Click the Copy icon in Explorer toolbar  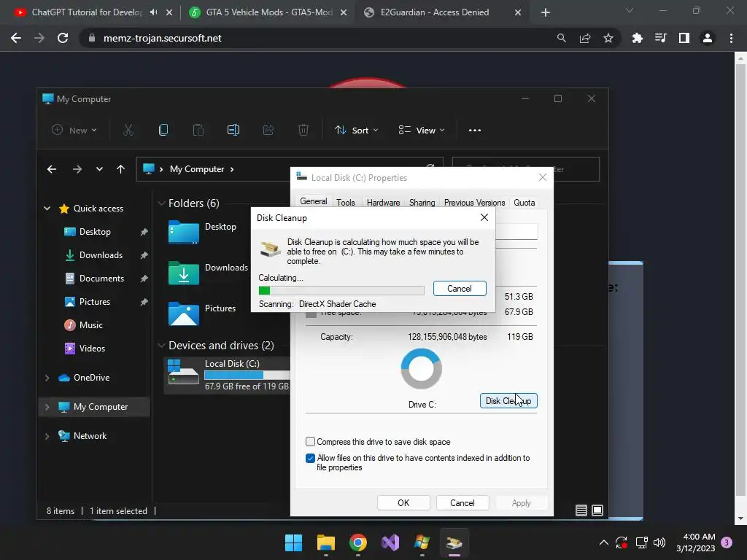163,130
